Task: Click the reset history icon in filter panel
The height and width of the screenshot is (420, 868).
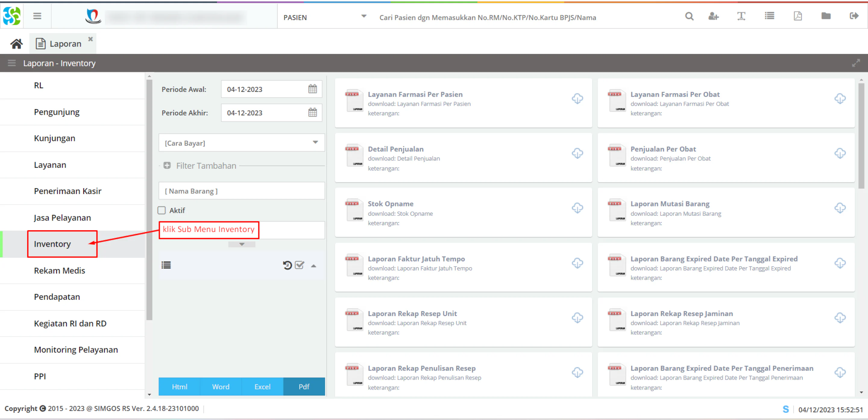Action: (287, 265)
